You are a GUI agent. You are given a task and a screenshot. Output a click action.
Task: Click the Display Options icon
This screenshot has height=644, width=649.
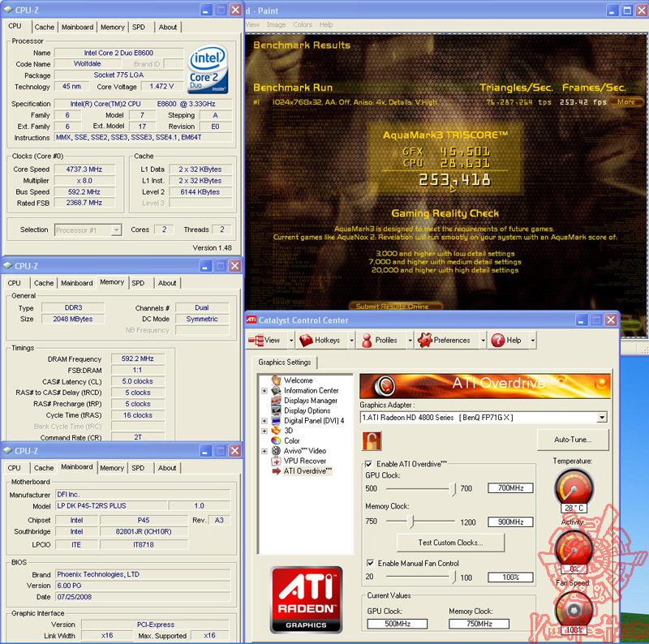click(x=276, y=410)
